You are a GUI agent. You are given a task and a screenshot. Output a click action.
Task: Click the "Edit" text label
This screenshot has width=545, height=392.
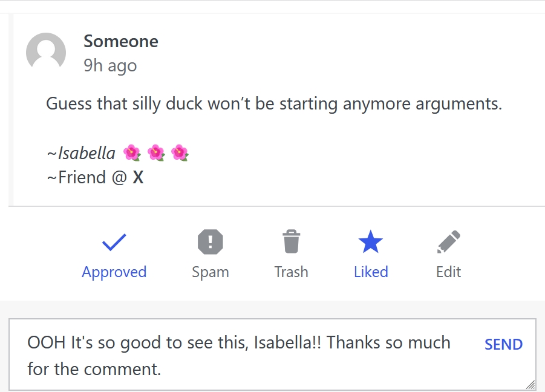[448, 272]
